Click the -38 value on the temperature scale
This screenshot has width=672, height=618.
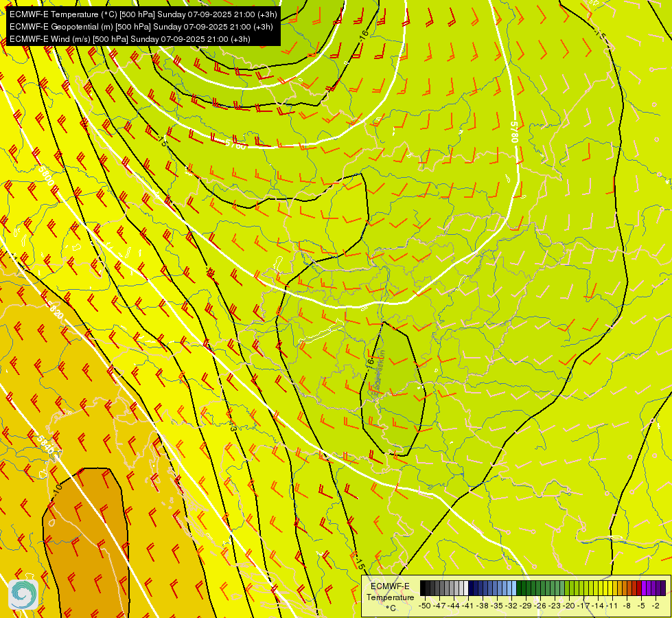(483, 606)
